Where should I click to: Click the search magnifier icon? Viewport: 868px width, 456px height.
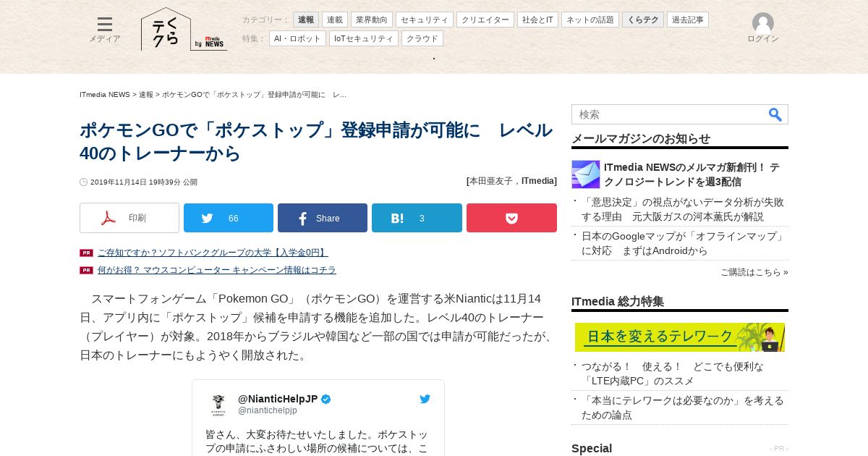[775, 114]
